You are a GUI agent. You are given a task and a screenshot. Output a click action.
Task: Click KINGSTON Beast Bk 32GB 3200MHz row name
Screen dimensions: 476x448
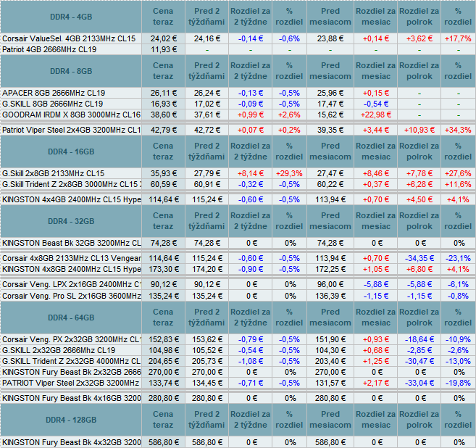pyautogui.click(x=71, y=243)
